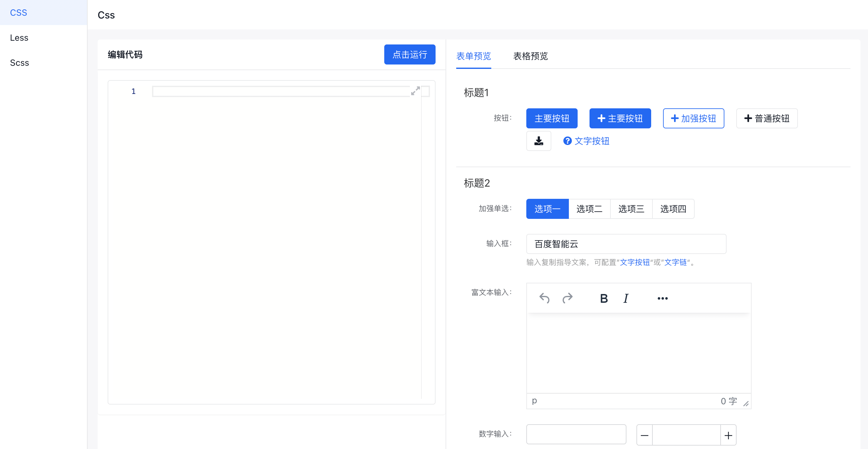Select radio option 选项二

click(589, 209)
